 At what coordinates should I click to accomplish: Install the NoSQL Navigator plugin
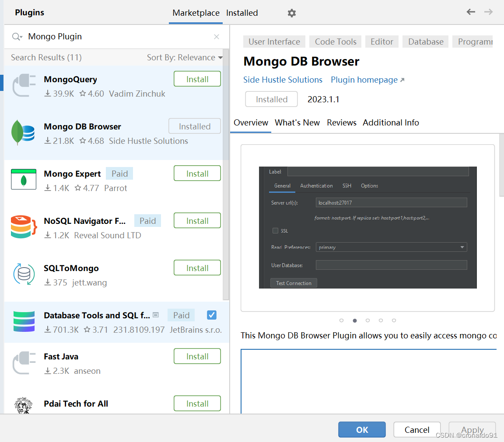click(197, 221)
